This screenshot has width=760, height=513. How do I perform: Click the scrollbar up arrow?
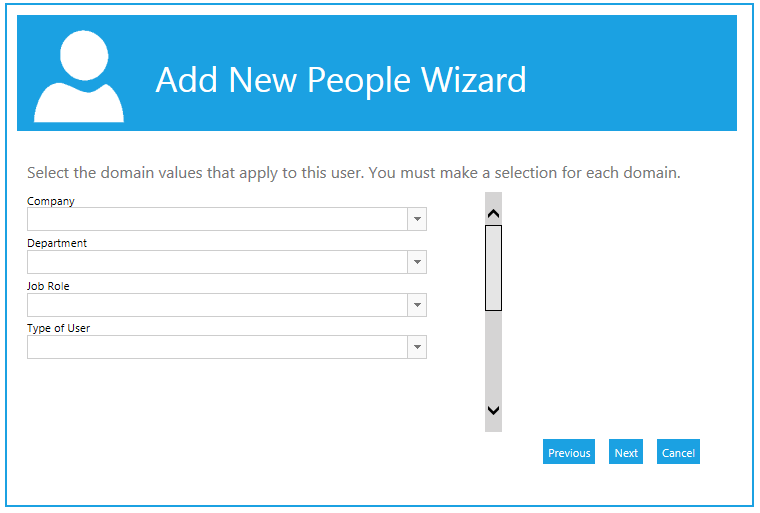(493, 214)
